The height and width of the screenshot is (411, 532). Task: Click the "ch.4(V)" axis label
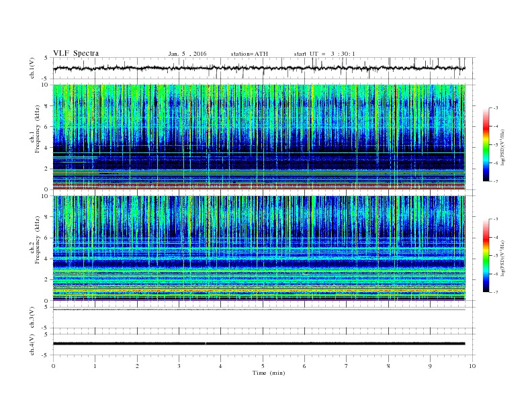tap(32, 345)
